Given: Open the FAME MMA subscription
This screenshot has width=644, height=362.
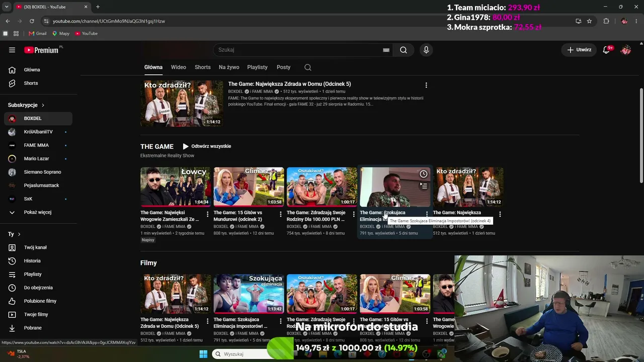Looking at the screenshot, I should [38, 145].
